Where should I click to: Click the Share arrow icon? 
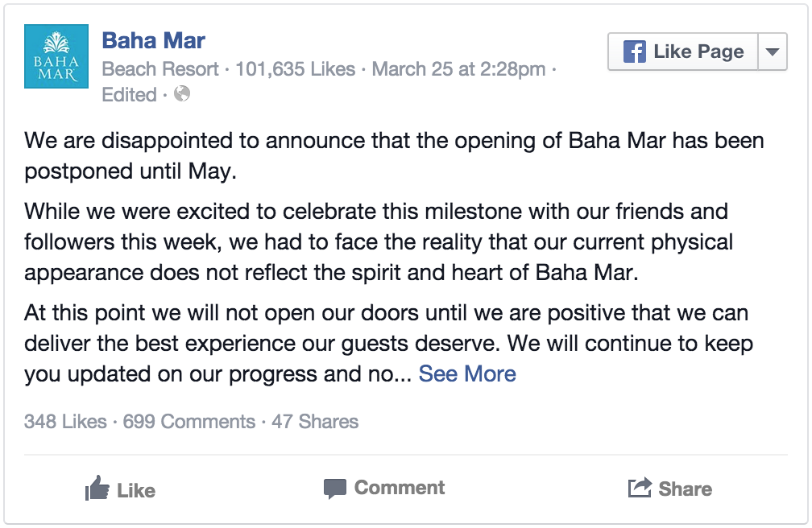point(640,487)
